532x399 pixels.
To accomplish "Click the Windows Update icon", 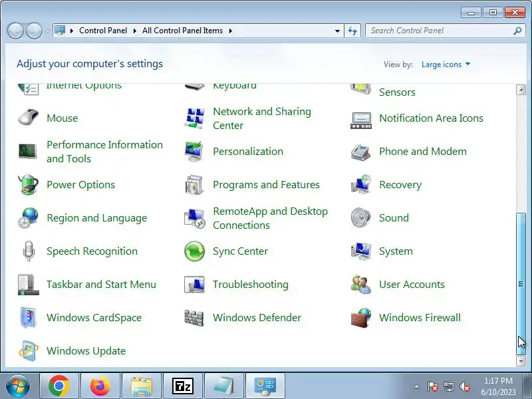I will (x=28, y=350).
